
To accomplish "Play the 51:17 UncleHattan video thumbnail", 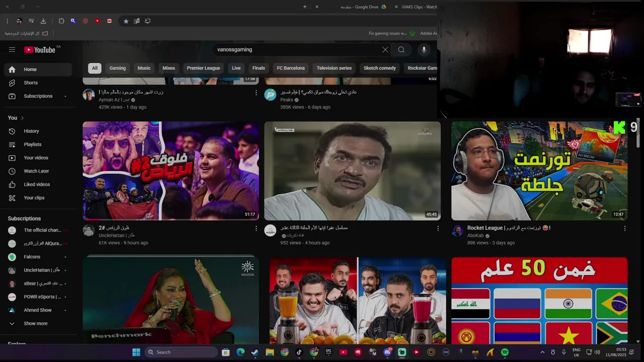I will tap(171, 171).
